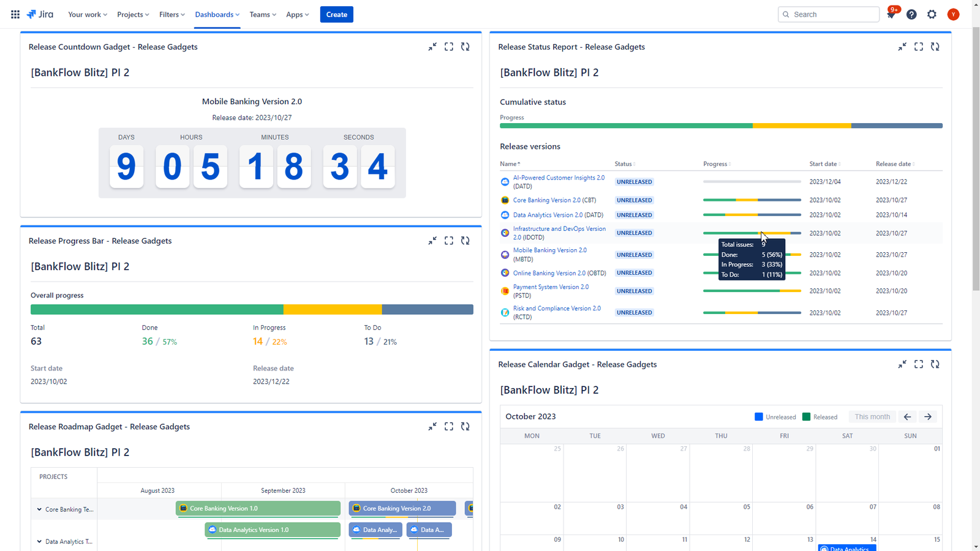Click the page vertical scrollbar
This screenshot has height=551, width=980.
[x=975, y=159]
